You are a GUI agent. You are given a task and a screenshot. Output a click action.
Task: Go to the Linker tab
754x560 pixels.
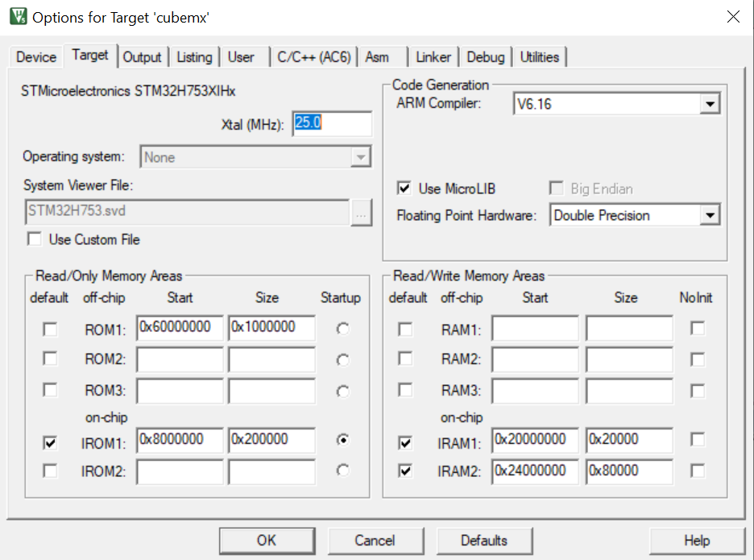point(433,57)
